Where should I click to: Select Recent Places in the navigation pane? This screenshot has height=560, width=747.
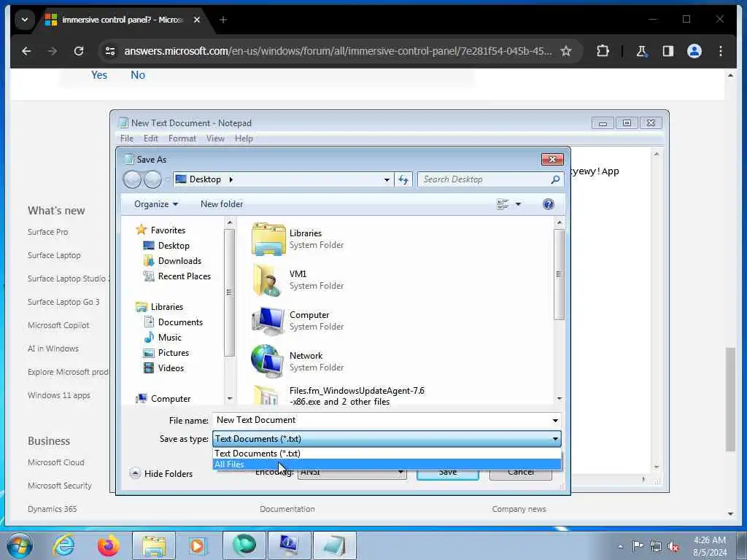click(x=184, y=276)
